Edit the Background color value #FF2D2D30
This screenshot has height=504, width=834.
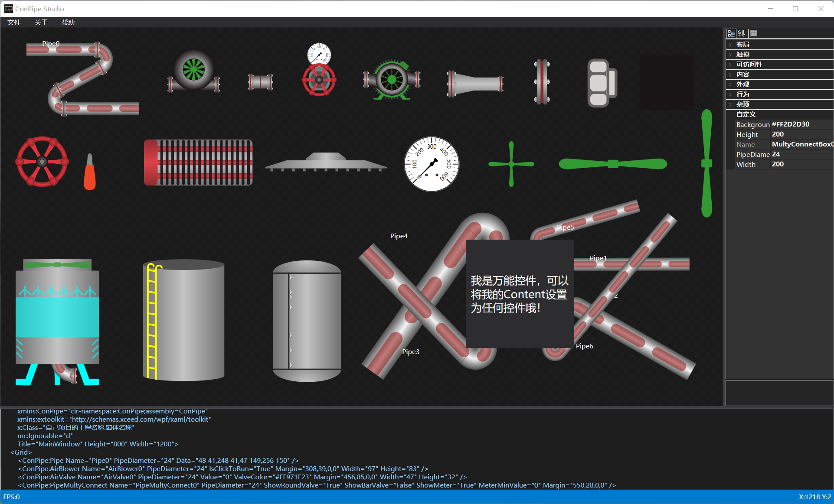pyautogui.click(x=801, y=124)
